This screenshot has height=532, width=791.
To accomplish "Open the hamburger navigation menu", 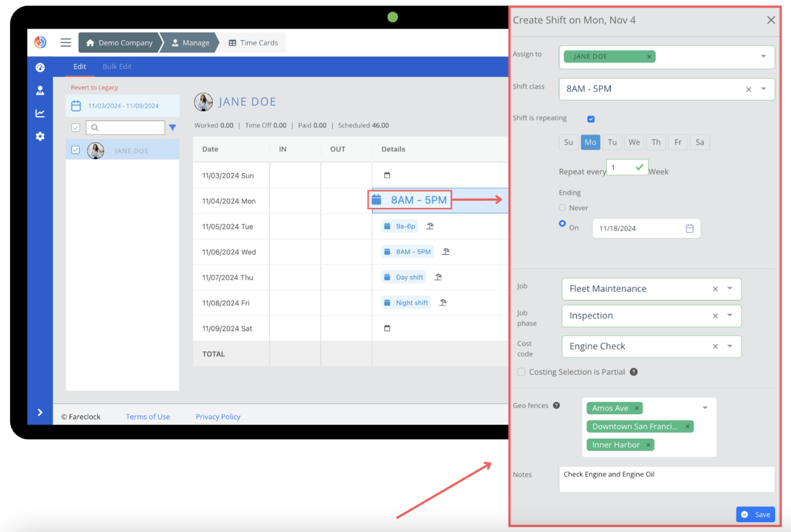I will coord(66,42).
